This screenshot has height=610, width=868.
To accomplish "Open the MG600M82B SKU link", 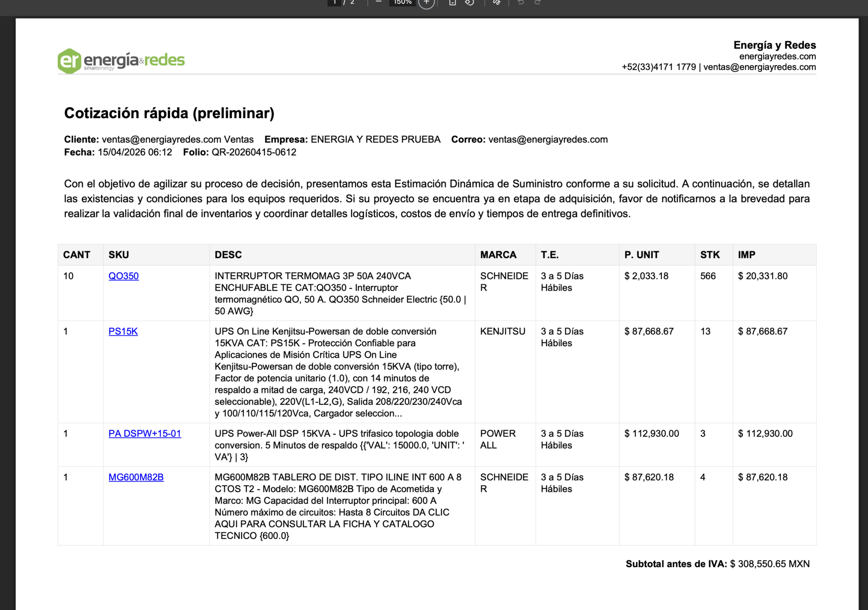I will click(136, 477).
